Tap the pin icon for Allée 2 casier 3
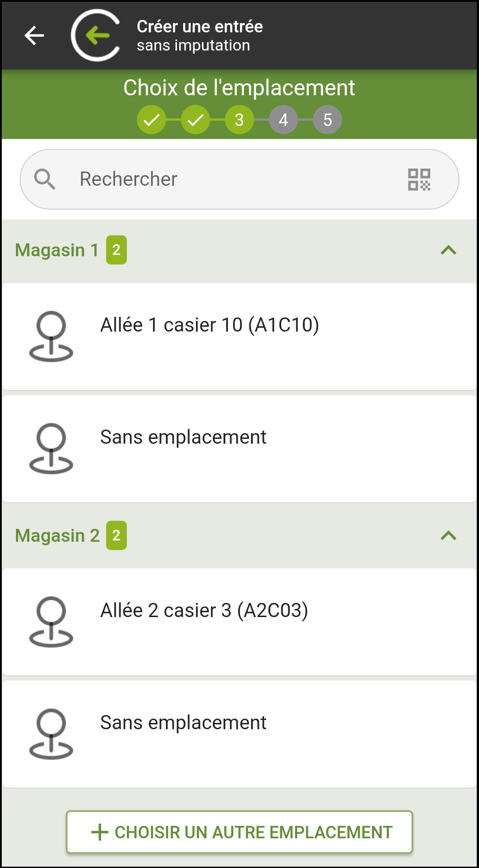Viewport: 479px width, 868px height. pos(51,622)
